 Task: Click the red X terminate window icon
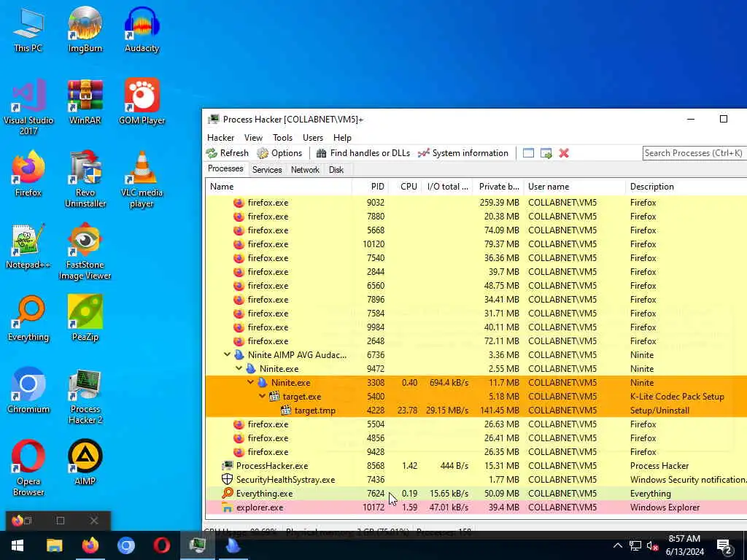pos(564,153)
